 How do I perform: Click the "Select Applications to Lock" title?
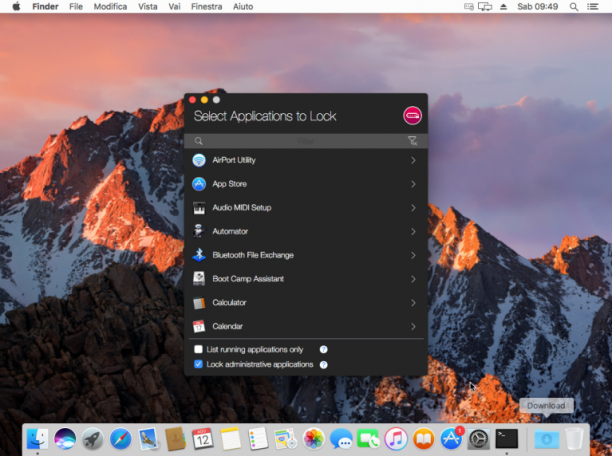click(265, 116)
